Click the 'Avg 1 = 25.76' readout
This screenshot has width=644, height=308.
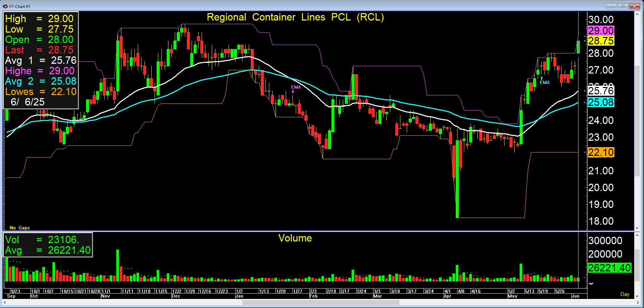point(41,60)
